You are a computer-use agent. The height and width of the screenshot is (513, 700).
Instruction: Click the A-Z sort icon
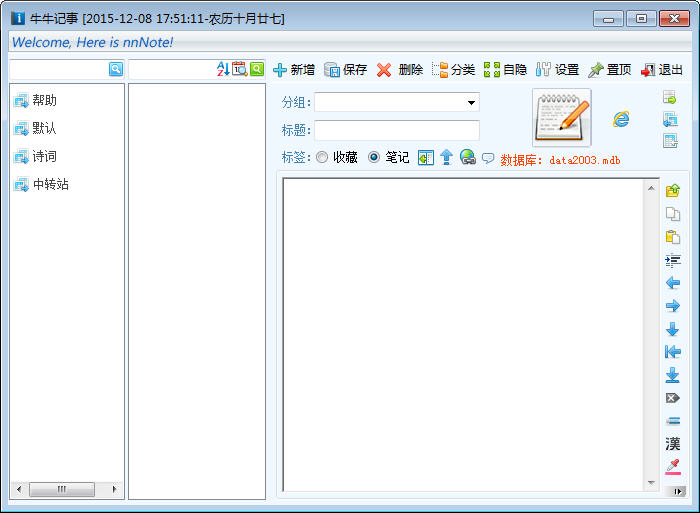click(x=223, y=69)
